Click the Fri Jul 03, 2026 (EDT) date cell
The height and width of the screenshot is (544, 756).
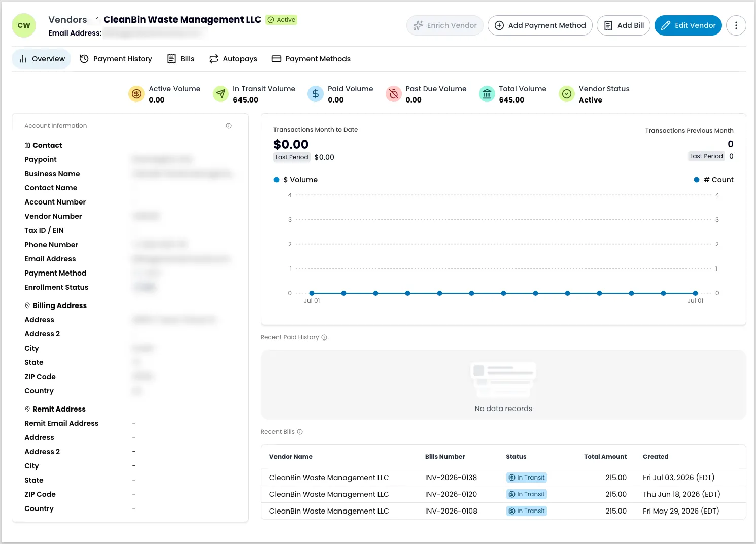[678, 478]
